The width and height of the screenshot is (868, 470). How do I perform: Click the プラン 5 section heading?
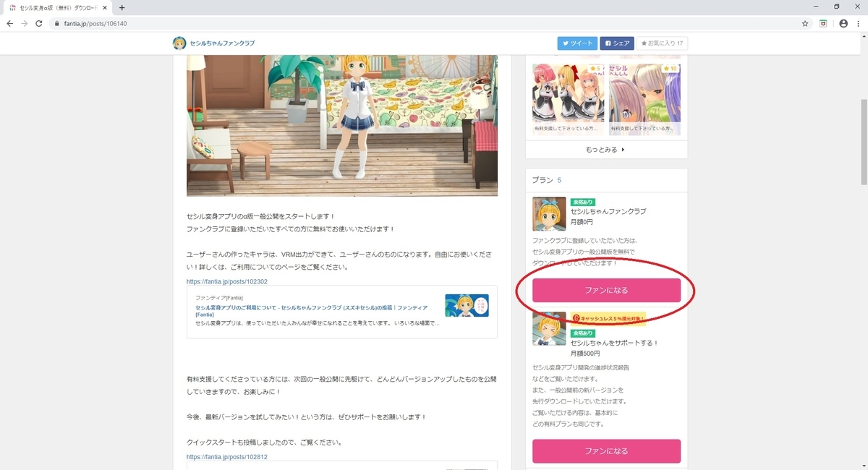546,179
